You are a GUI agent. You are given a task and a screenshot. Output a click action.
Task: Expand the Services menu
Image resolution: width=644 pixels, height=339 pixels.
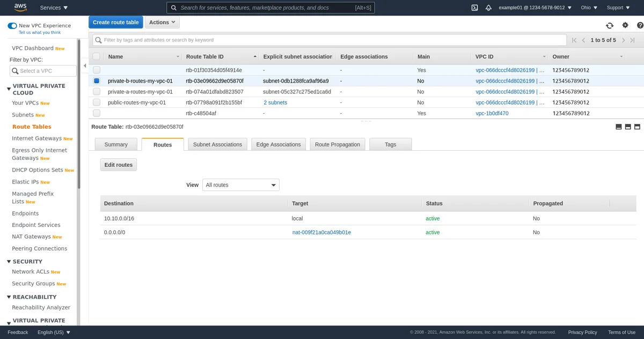coord(54,8)
